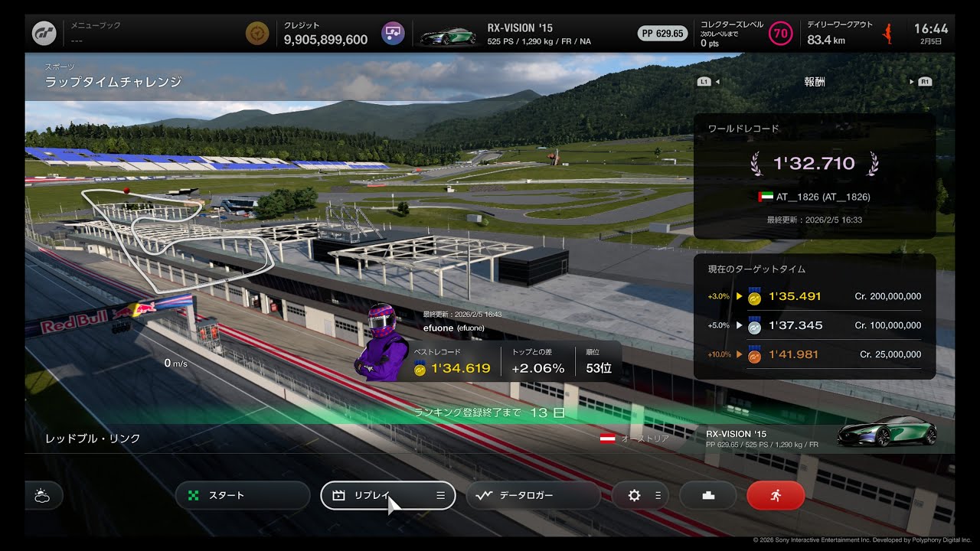
Task: Click the credits amount 9,905,899,600
Action: [325, 40]
